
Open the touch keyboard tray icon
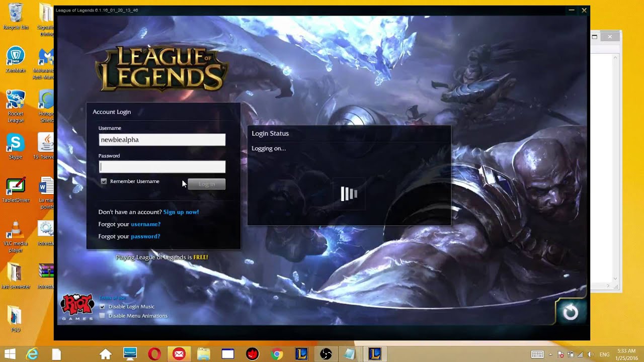(x=537, y=354)
